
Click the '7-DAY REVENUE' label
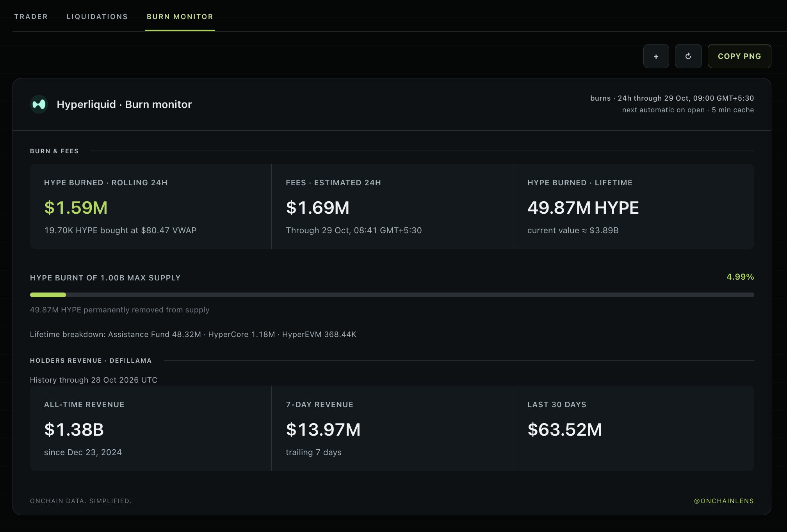319,404
